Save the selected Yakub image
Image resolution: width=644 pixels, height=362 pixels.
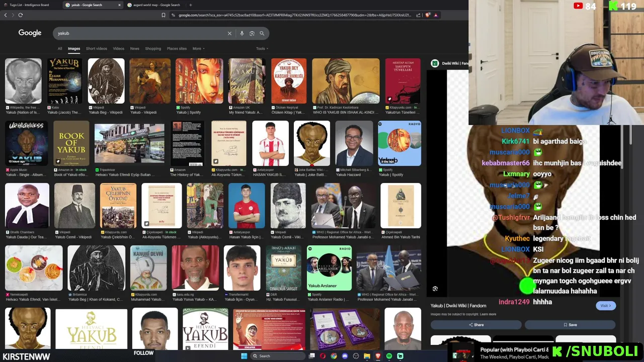pyautogui.click(x=570, y=325)
